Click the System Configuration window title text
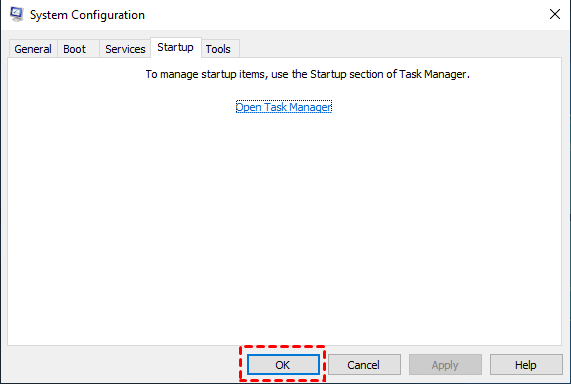This screenshot has width=571, height=384. (x=87, y=15)
